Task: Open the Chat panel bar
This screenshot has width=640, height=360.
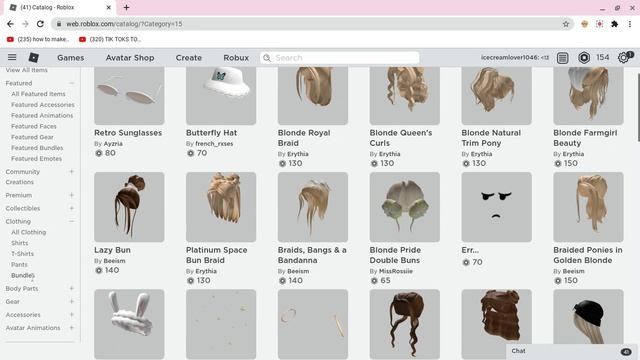Action: coord(571,351)
